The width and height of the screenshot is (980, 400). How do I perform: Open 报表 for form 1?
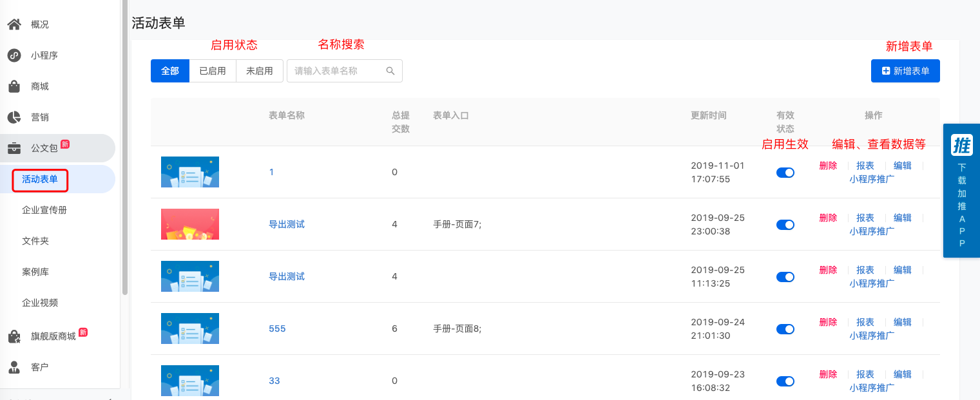(x=865, y=166)
